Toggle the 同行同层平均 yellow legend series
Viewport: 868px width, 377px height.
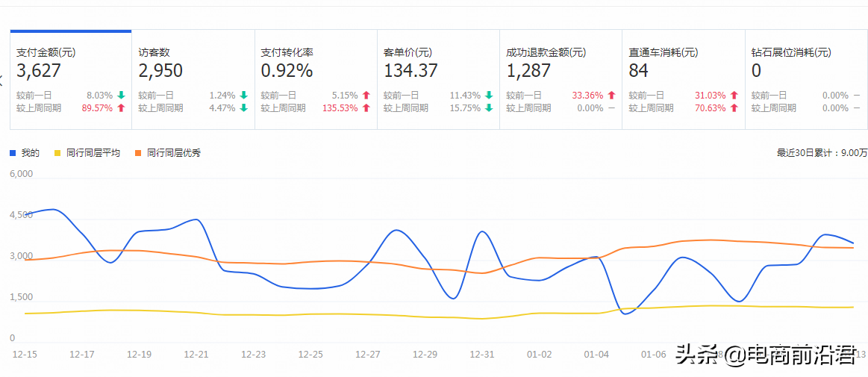(87, 153)
